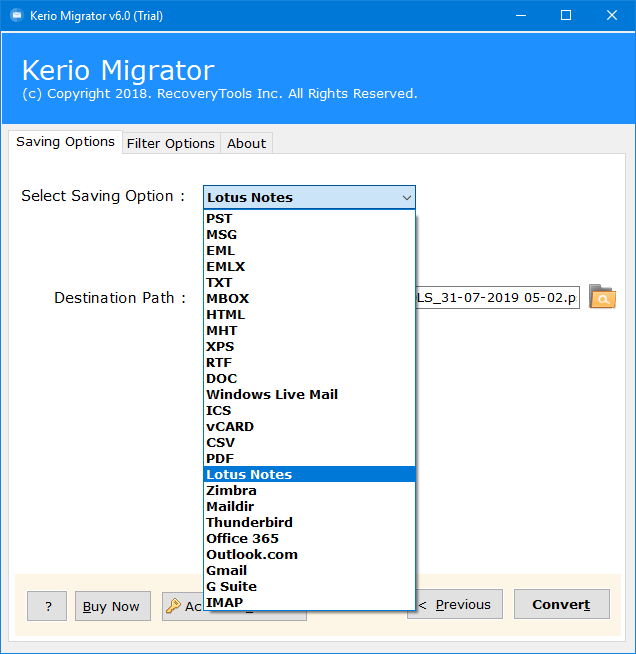Choose Maildir from the list
The height and width of the screenshot is (654, 636).
(309, 506)
